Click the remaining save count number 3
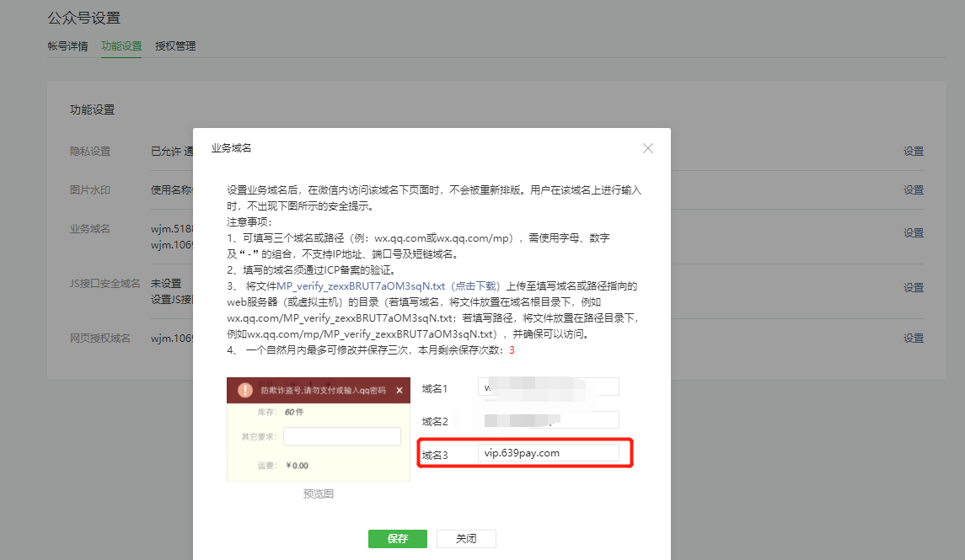This screenshot has height=560, width=965. (x=512, y=349)
